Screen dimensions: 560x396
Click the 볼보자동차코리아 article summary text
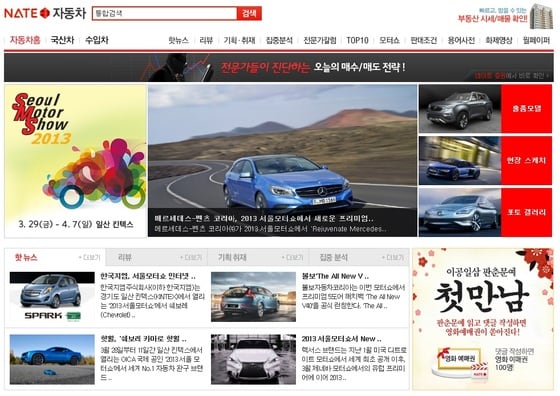pos(353,296)
